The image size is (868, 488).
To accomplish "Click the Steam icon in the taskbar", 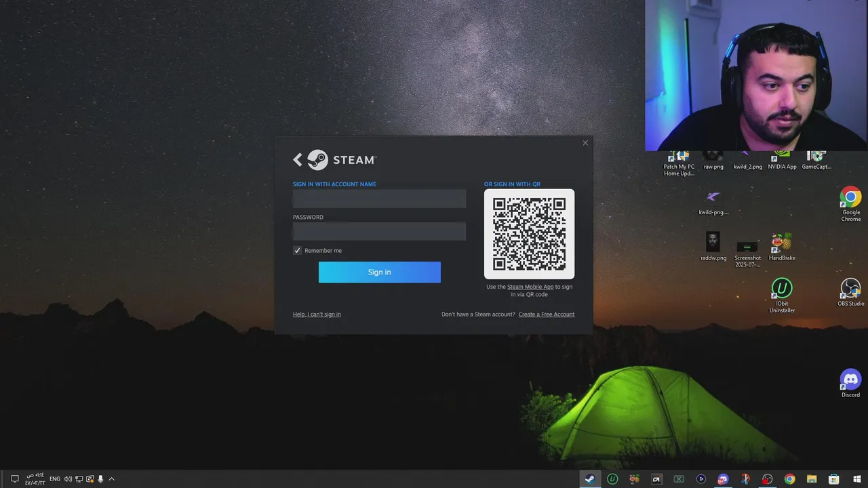I will [590, 479].
